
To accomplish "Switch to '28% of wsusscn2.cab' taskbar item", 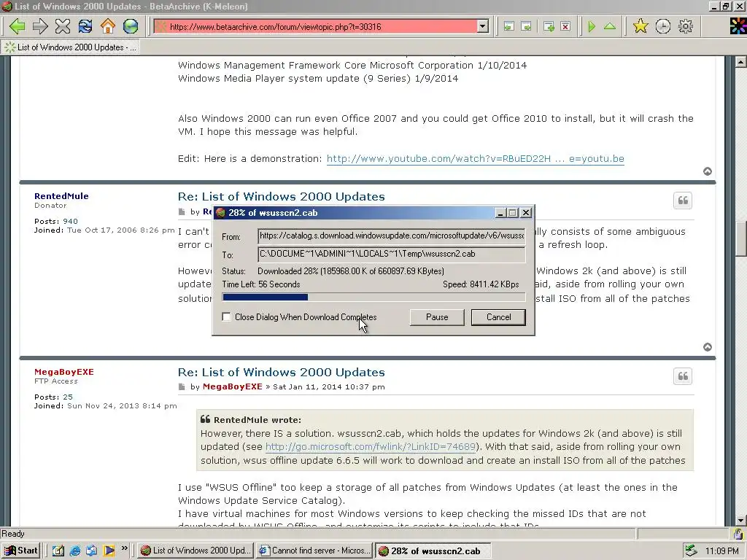I will click(433, 551).
